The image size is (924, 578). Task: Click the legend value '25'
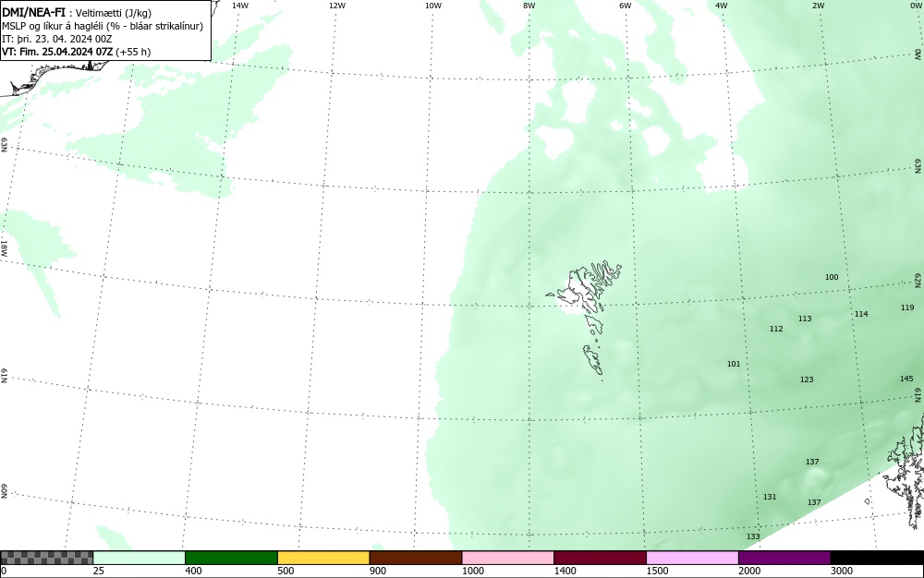point(99,571)
